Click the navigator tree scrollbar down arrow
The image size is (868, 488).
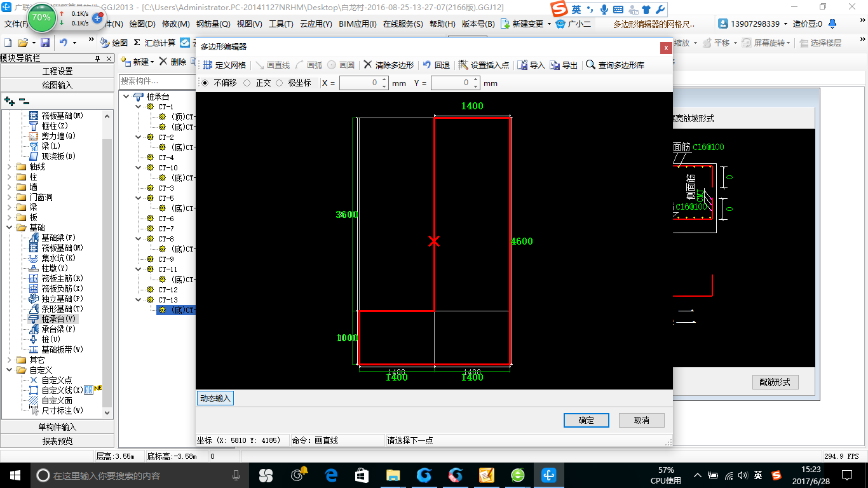point(108,414)
